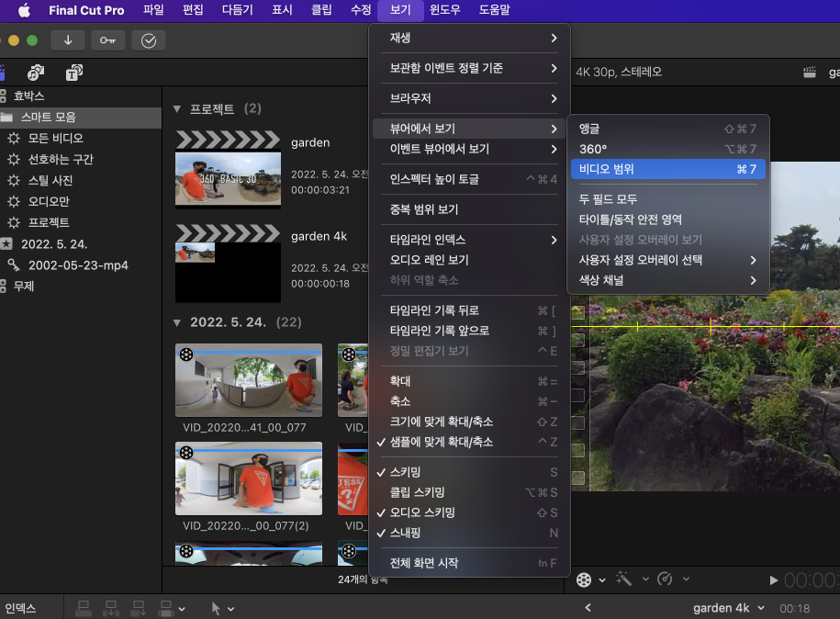This screenshot has width=840, height=619.
Task: Toggle 클립 스키밍 menu item
Action: pyautogui.click(x=469, y=492)
